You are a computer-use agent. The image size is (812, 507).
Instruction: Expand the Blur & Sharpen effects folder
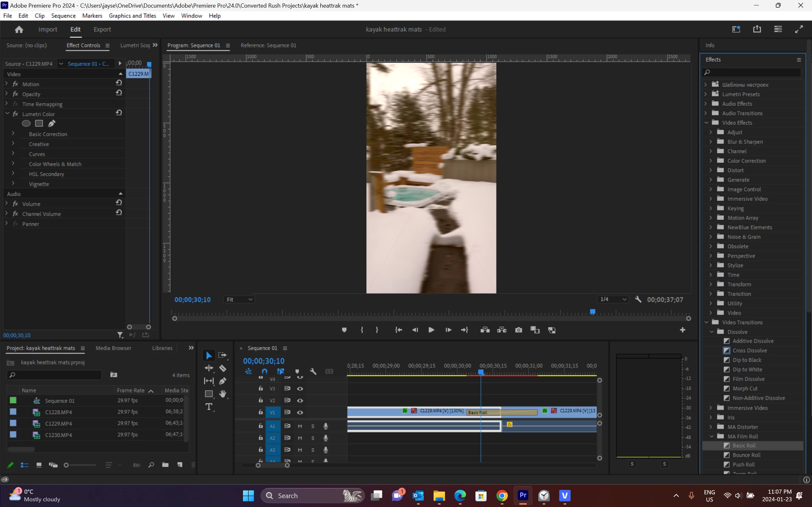point(711,142)
